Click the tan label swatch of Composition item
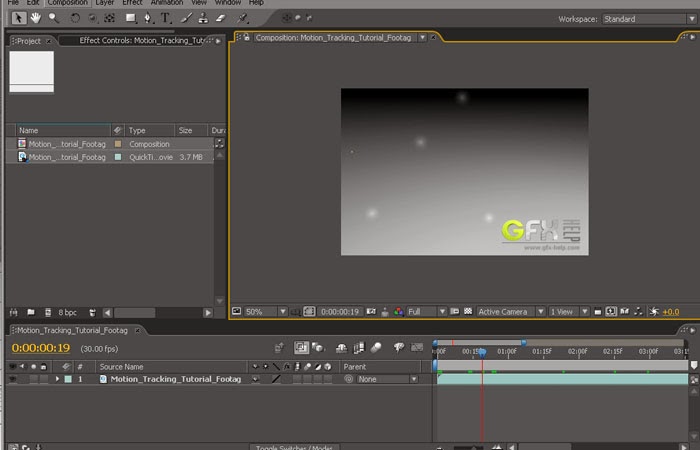 tap(118, 144)
